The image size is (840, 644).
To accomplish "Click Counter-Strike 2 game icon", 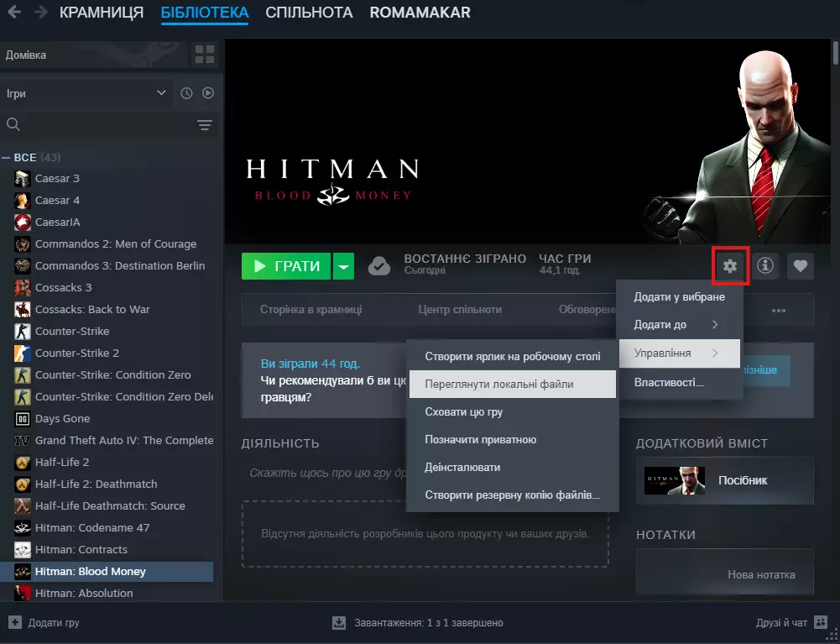I will point(23,353).
